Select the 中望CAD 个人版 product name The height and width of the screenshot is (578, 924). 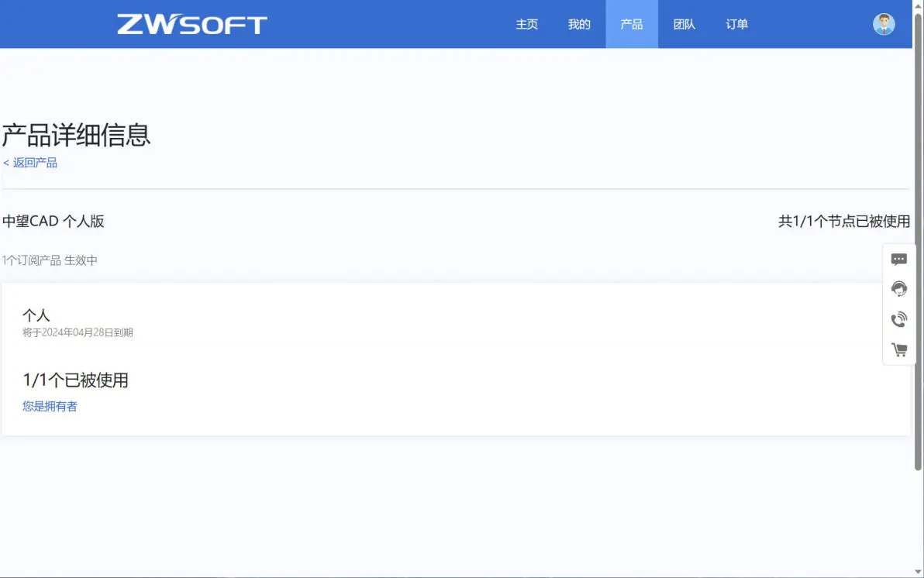point(53,221)
